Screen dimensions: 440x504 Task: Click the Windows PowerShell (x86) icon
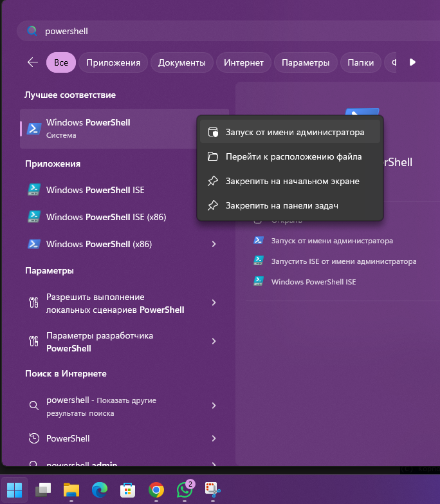pyautogui.click(x=33, y=244)
